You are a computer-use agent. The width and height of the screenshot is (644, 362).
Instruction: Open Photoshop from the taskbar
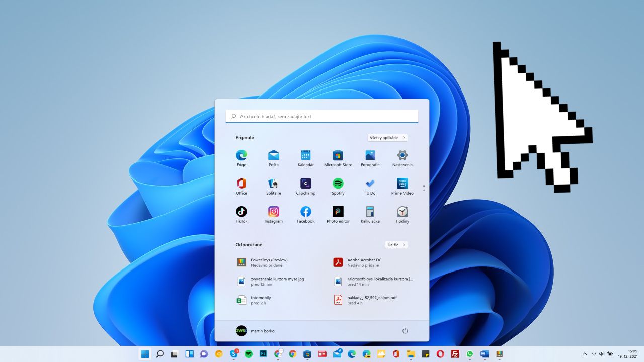click(x=263, y=354)
